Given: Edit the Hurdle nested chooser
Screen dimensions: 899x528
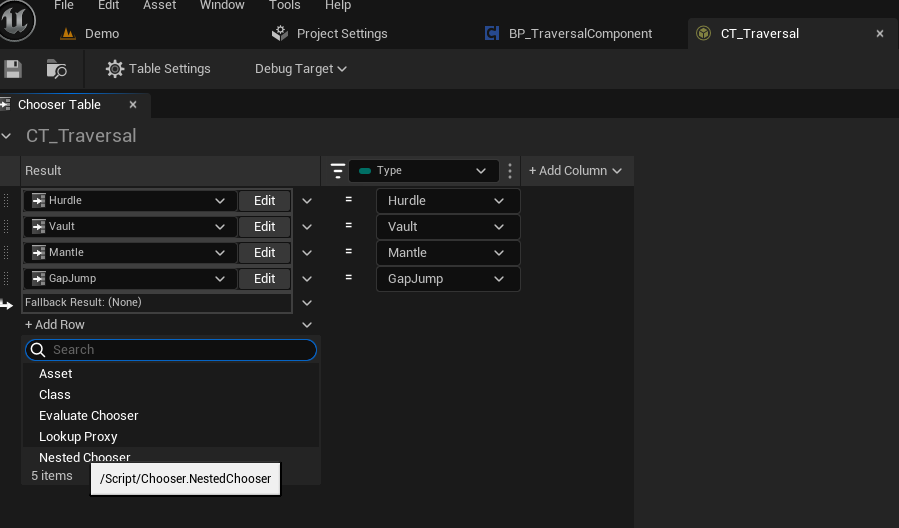Looking at the screenshot, I should 264,201.
